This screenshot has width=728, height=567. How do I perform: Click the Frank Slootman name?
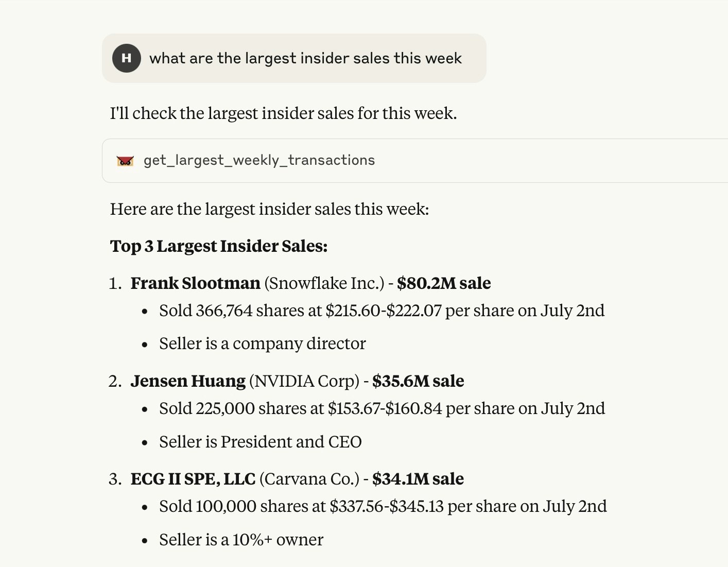[x=195, y=283]
